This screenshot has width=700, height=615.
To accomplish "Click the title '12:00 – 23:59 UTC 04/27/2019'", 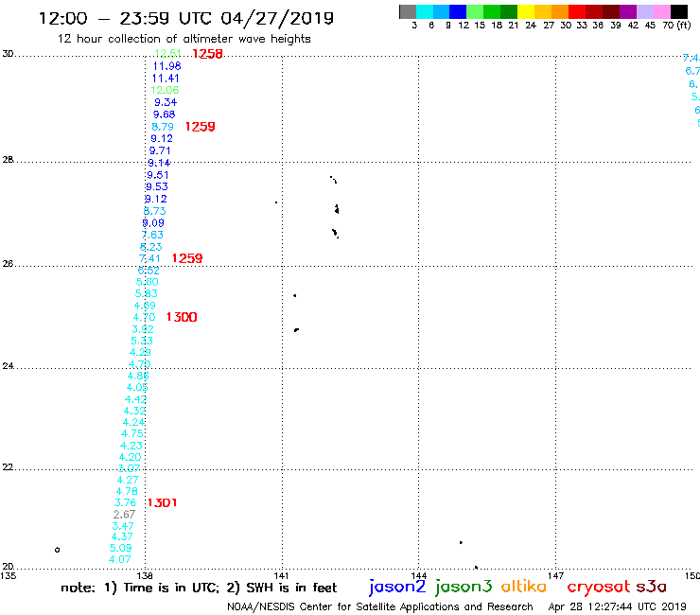I will coord(186,18).
